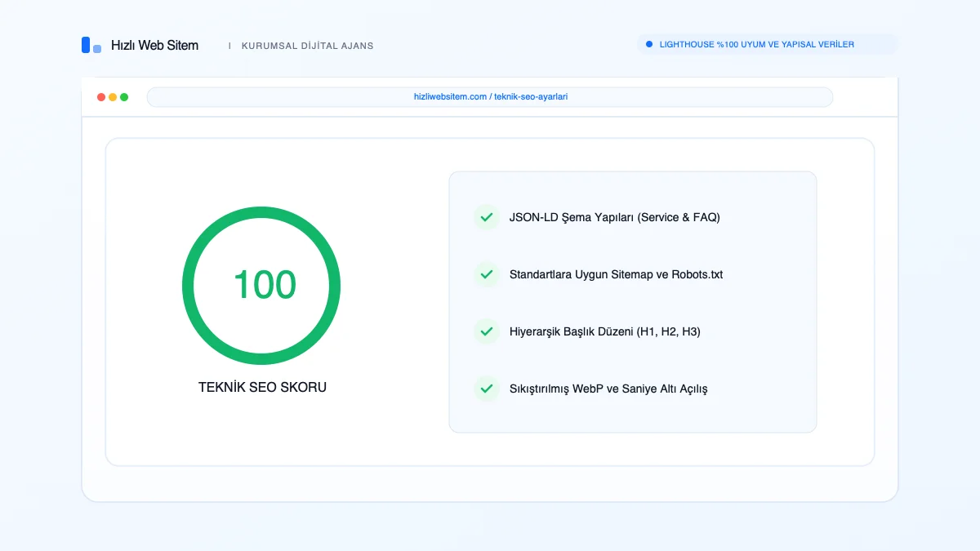980x551 pixels.
Task: Click the Hızlı Web Sitem brand name
Action: pos(154,46)
